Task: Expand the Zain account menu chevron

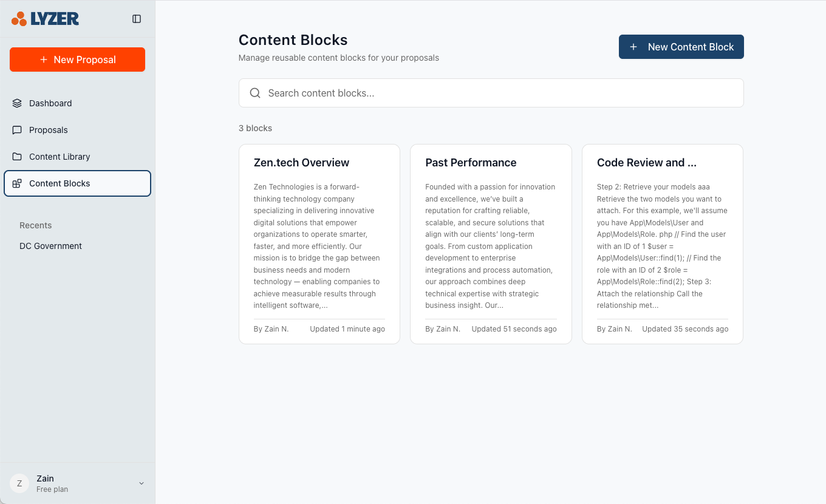Action: (x=142, y=483)
